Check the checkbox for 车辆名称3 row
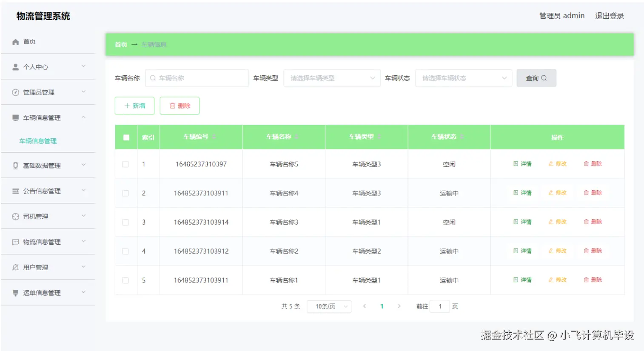 tap(126, 222)
